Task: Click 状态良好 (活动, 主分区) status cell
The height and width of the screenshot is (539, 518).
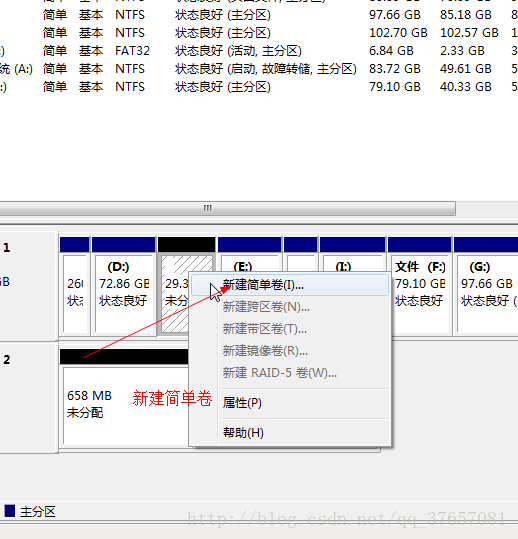Action: (x=238, y=51)
